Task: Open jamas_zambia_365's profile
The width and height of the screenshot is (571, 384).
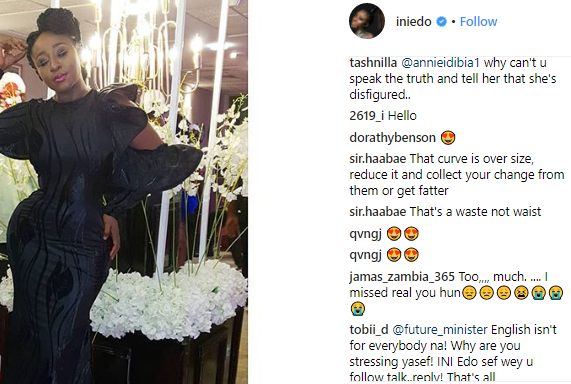Action: (402, 277)
